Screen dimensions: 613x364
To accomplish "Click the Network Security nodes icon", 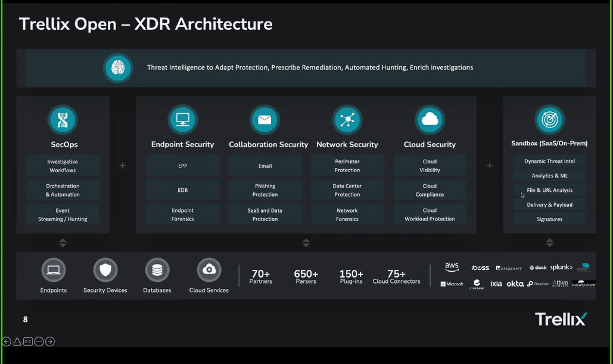I will 347,120.
